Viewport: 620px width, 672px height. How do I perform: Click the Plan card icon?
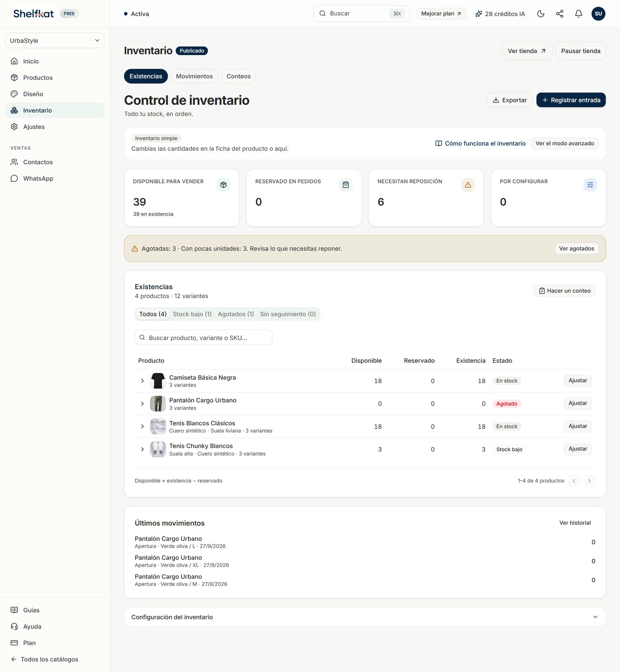(x=14, y=643)
